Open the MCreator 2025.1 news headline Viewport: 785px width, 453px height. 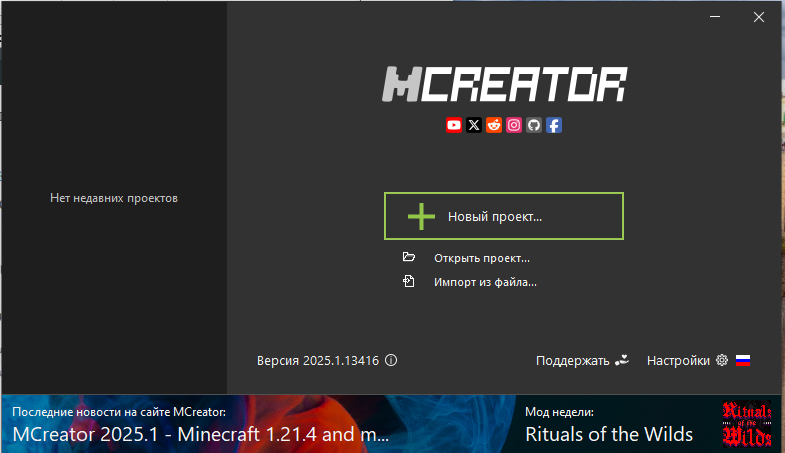(200, 434)
